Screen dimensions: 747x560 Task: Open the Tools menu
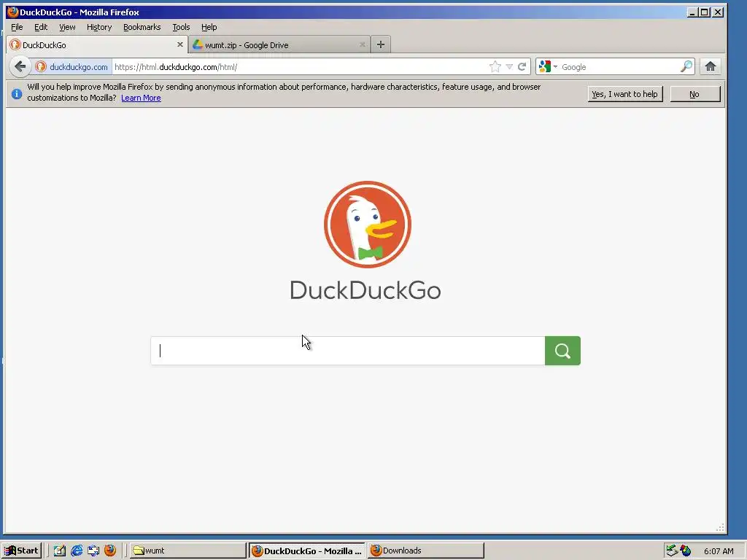click(x=181, y=27)
